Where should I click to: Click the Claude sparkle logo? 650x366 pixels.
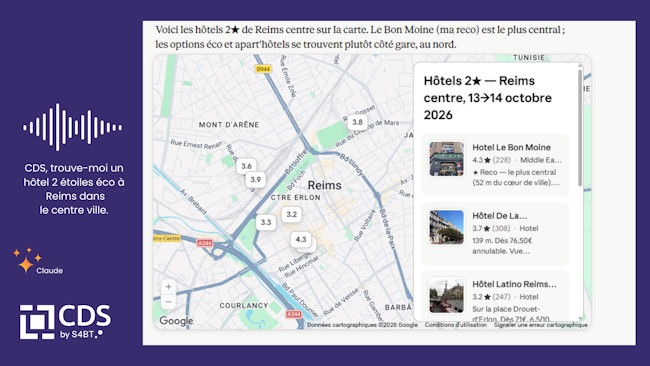(27, 260)
